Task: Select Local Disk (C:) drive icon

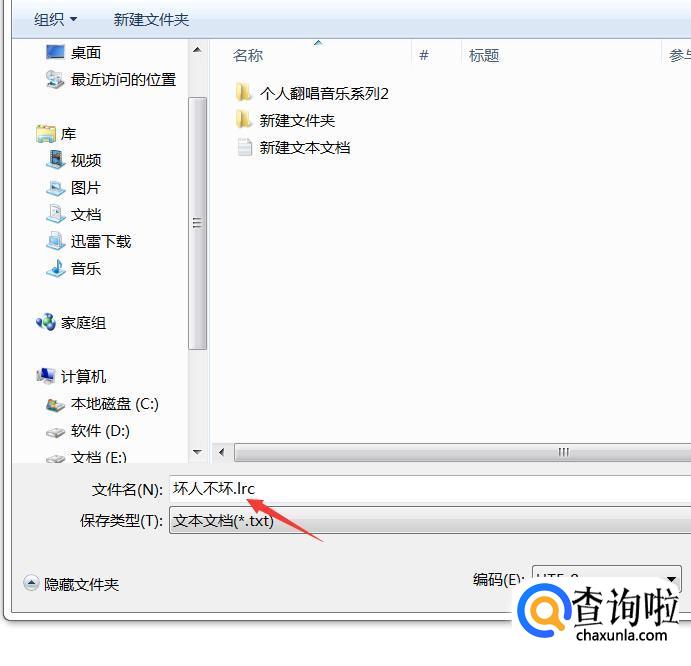Action: click(56, 404)
